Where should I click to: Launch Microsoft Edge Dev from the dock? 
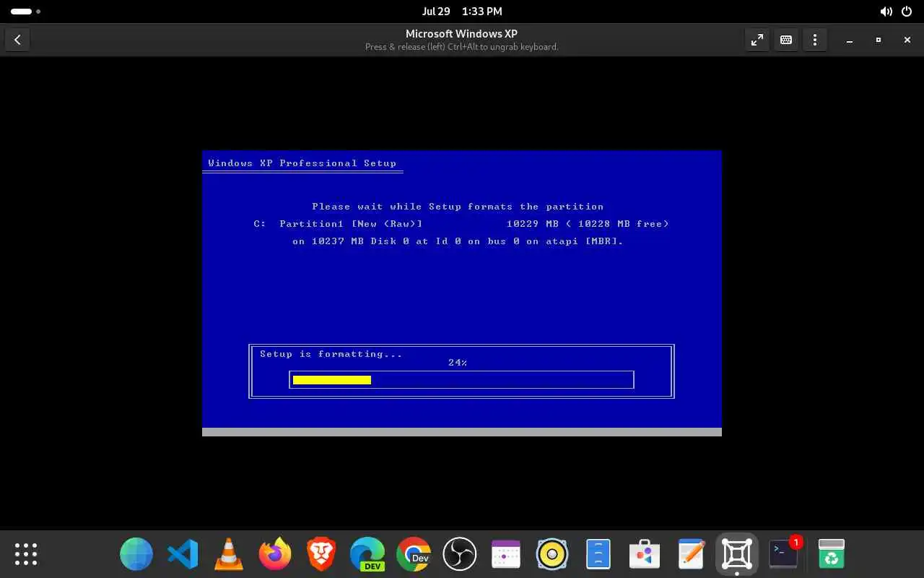pos(367,554)
